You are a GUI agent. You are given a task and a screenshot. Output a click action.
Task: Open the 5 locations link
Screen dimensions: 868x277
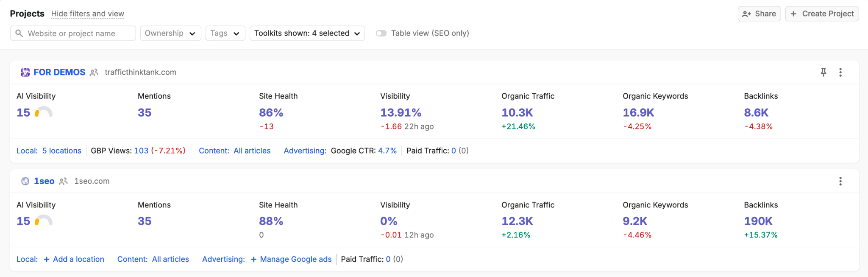(x=62, y=151)
